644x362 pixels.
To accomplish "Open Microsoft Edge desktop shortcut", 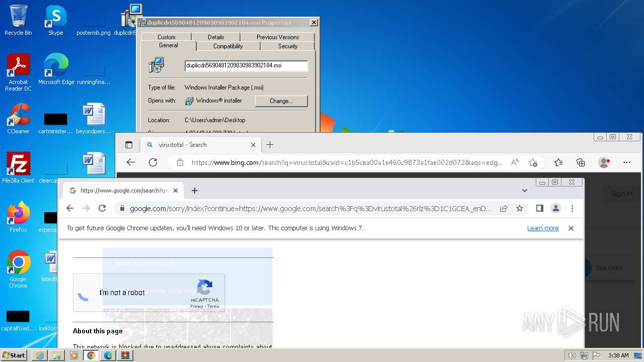I will (56, 69).
